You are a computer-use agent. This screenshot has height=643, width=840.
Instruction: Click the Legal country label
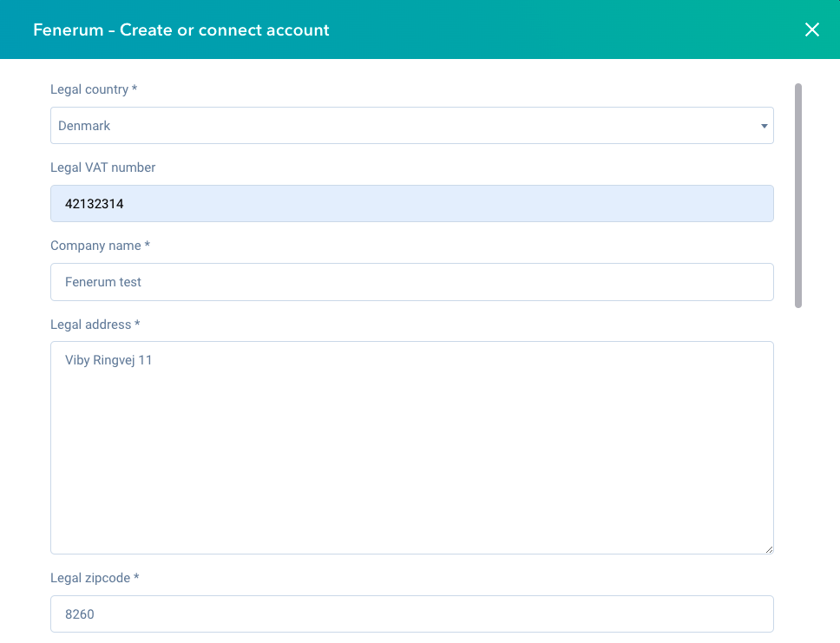(x=94, y=89)
